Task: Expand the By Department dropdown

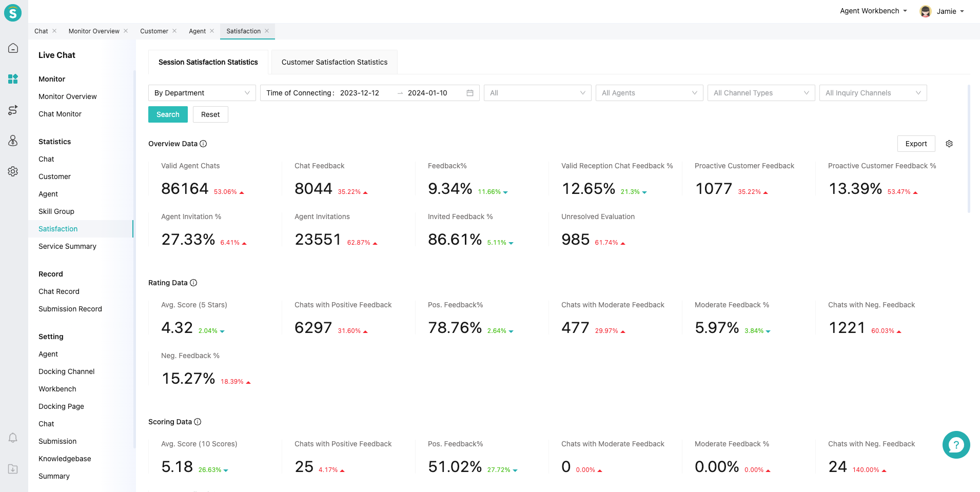Action: click(x=202, y=93)
